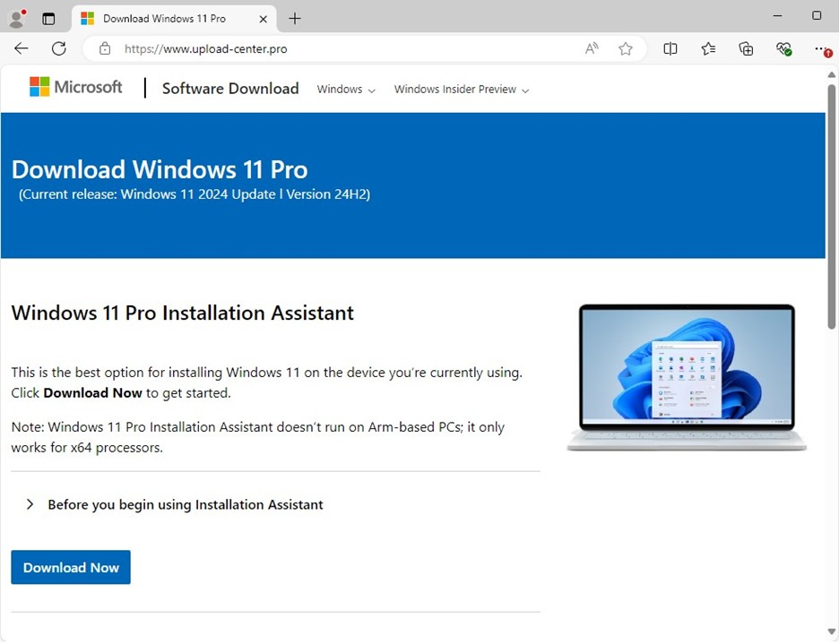839x644 pixels.
Task: View site information lock icon
Action: 105,48
